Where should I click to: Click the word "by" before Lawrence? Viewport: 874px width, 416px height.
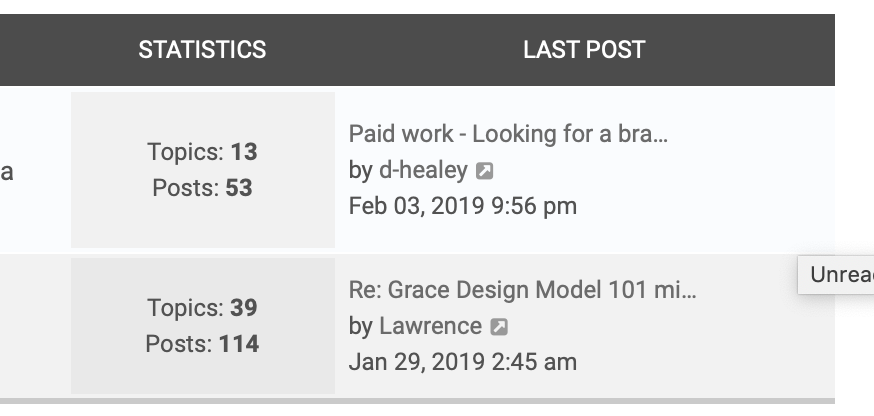point(360,327)
